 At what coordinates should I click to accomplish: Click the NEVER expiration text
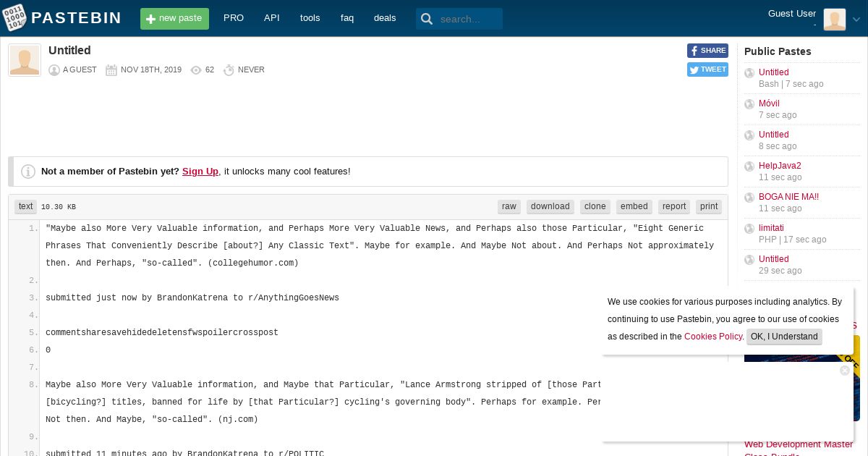251,70
